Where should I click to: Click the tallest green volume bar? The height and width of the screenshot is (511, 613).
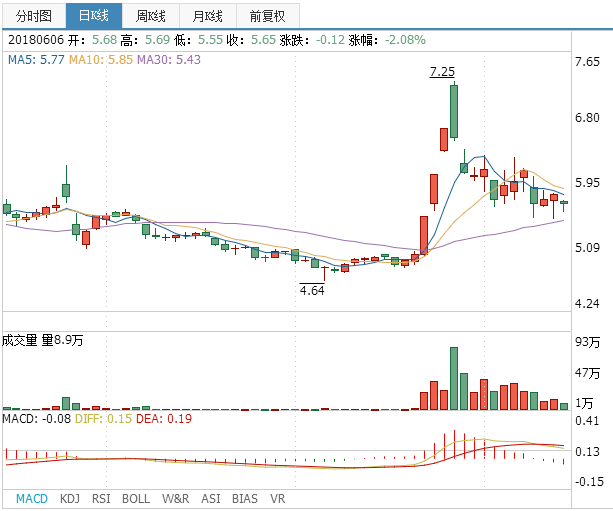454,378
